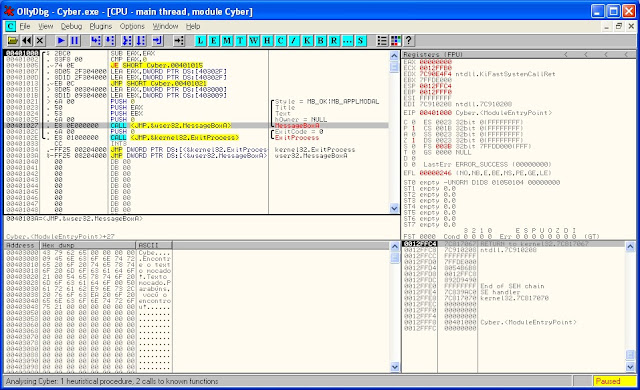Click the Step over toolbar icon
The height and width of the screenshot is (390, 640).
109,40
